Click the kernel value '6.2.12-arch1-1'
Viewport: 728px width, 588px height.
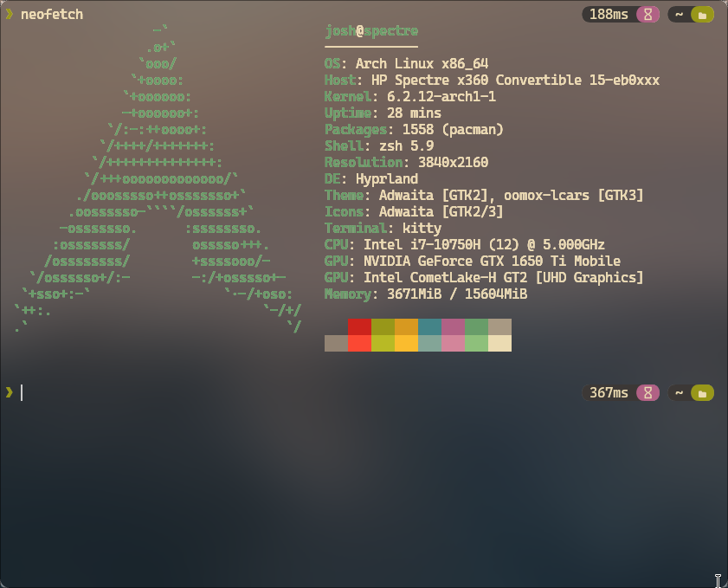pos(441,97)
